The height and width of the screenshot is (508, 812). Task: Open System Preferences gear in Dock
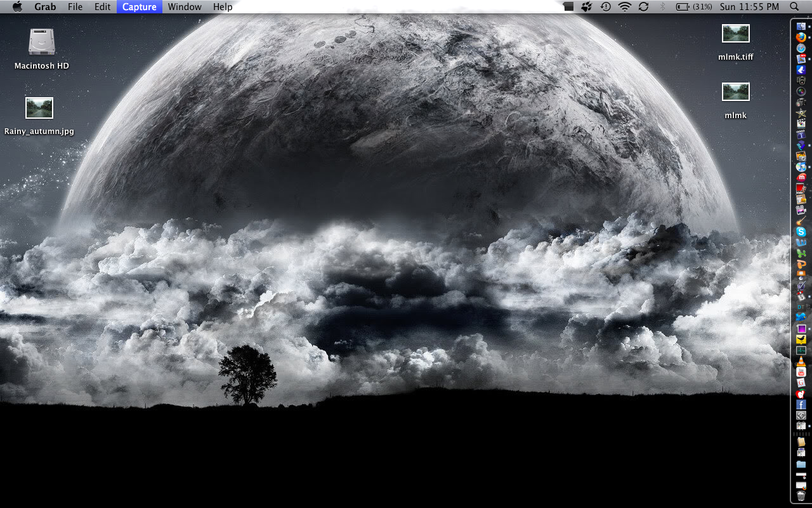(x=801, y=415)
